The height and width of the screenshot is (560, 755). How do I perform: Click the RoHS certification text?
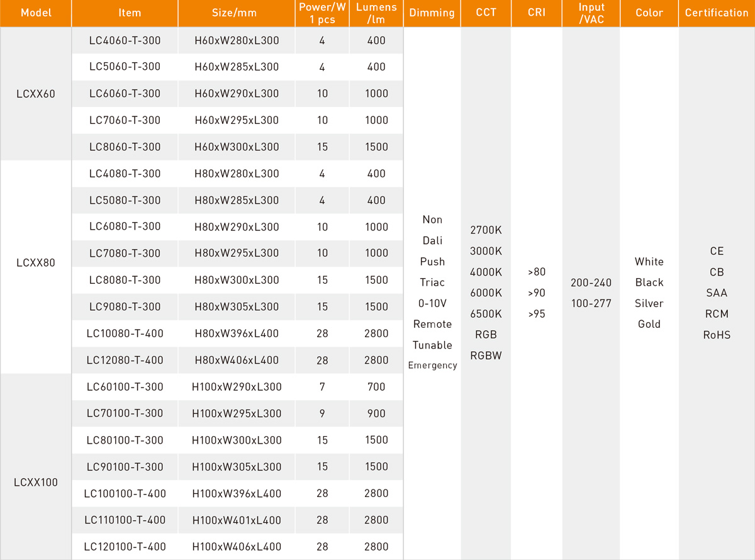[x=717, y=335]
